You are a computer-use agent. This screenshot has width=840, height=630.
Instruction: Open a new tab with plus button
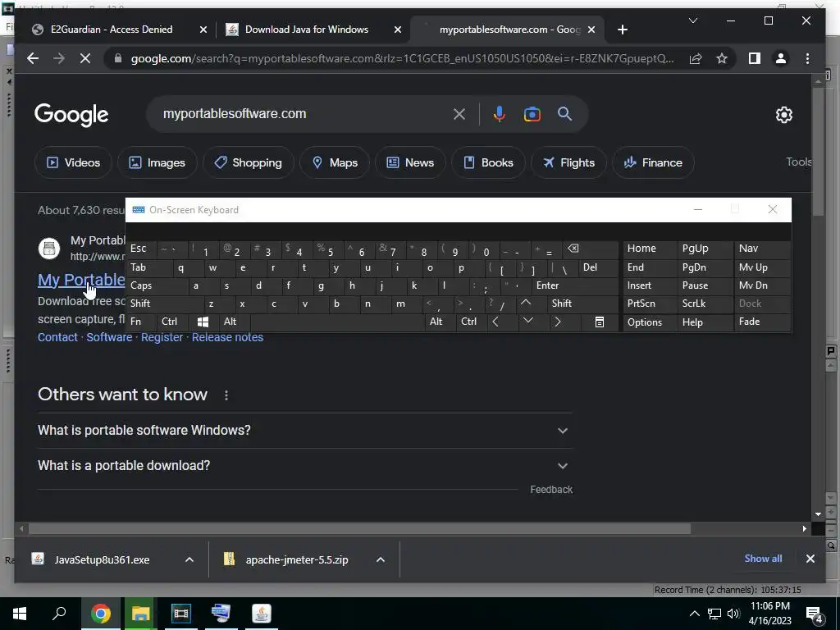click(622, 30)
